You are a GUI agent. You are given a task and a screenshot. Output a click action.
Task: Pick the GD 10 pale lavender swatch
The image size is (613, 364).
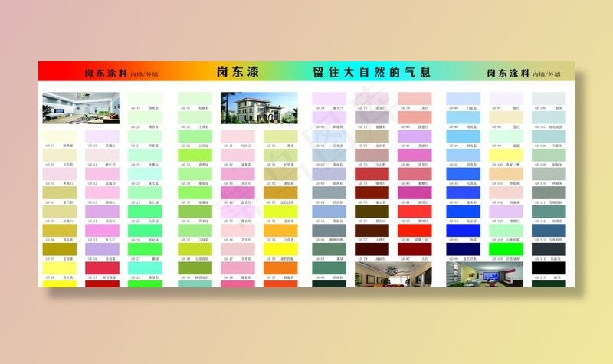click(103, 136)
